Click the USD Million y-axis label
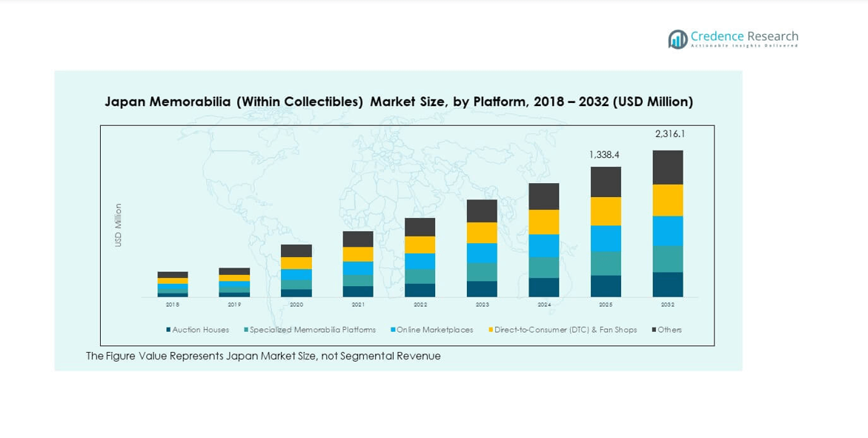This screenshot has height=438, width=868. pos(118,225)
